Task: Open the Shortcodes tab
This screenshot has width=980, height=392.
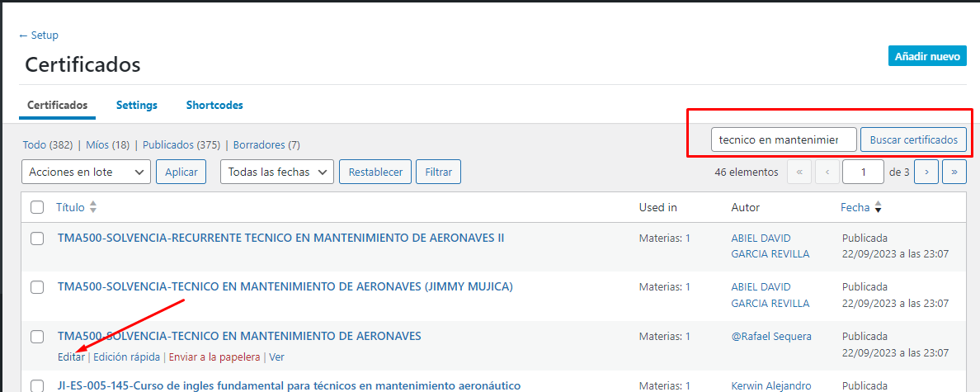Action: click(214, 105)
